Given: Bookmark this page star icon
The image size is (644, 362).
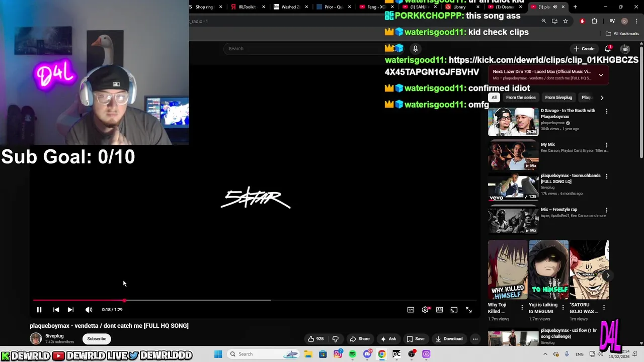Looking at the screenshot, I should tap(566, 21).
